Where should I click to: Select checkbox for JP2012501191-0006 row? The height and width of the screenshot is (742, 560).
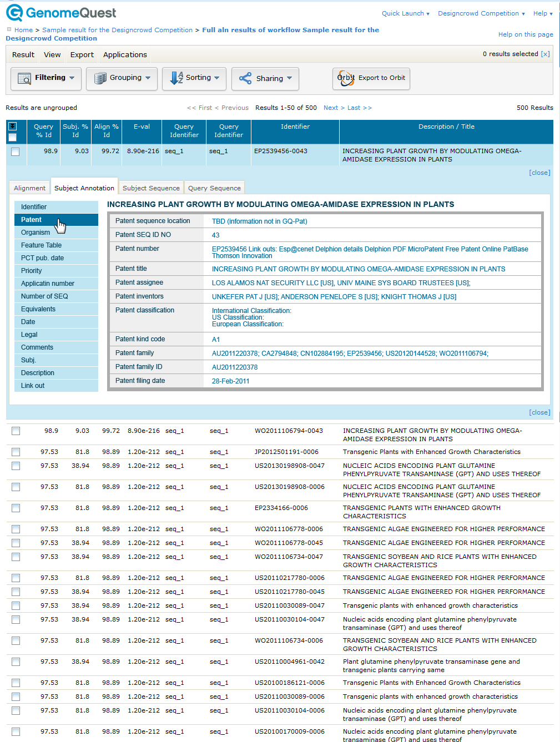pos(16,452)
